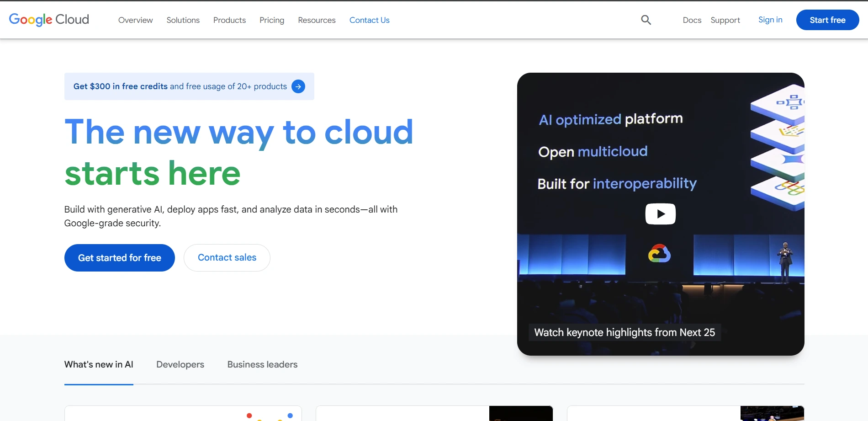Click Contact Us in the navigation

point(369,20)
